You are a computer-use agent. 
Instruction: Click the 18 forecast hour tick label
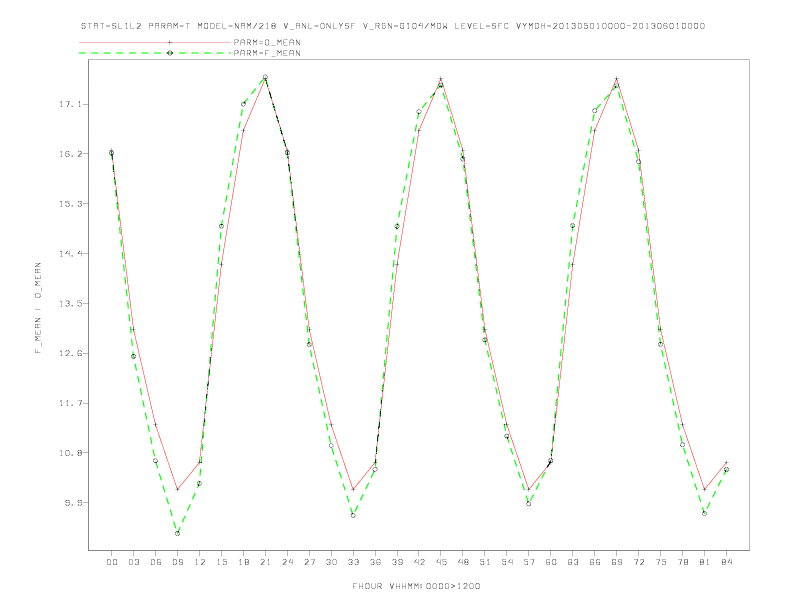243,562
